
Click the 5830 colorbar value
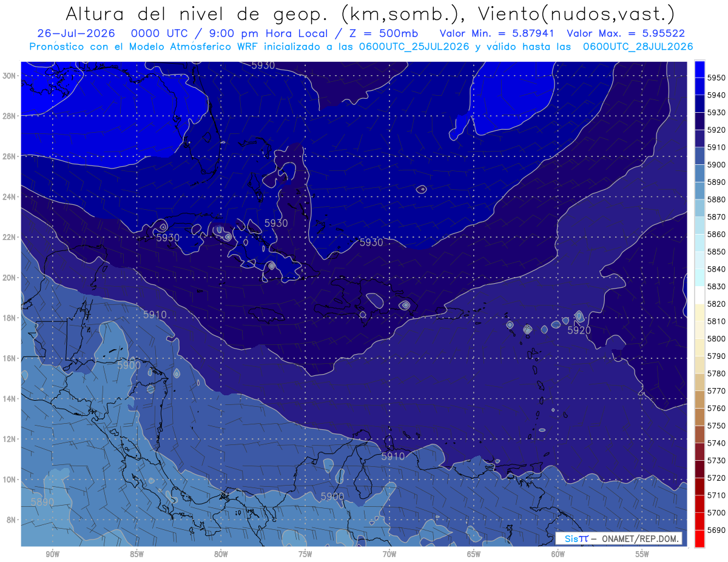(x=716, y=286)
